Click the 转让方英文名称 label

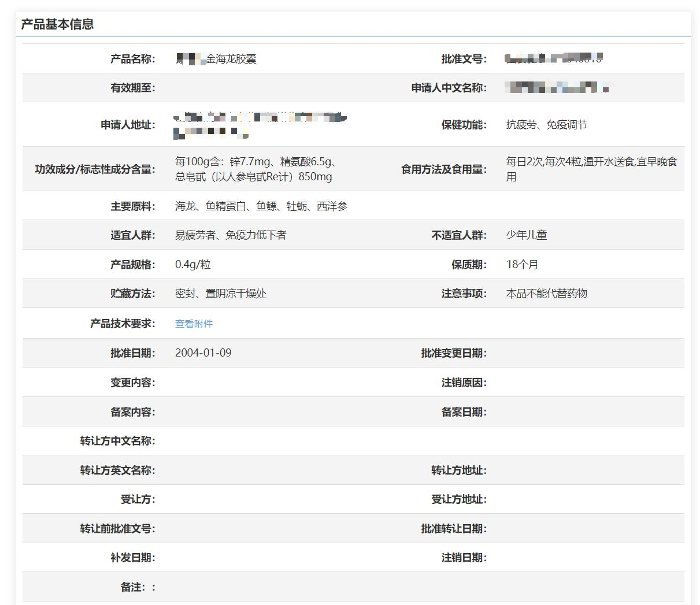click(x=117, y=470)
